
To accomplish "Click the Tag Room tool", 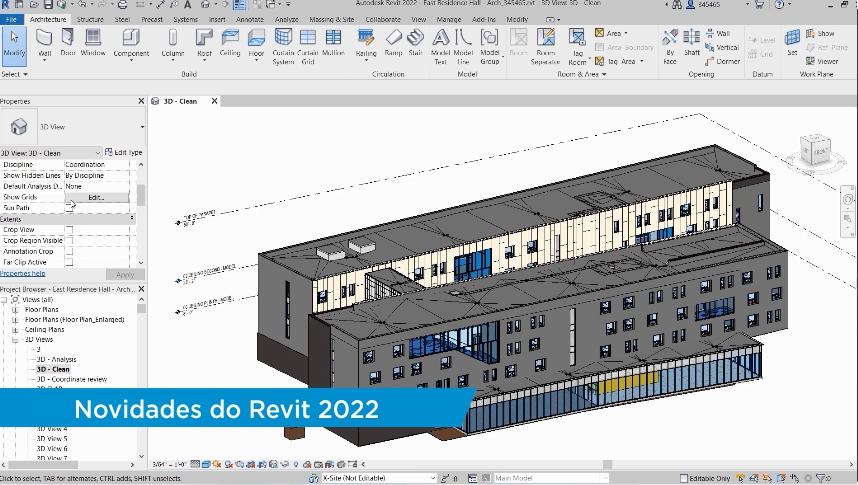I will coord(577,47).
